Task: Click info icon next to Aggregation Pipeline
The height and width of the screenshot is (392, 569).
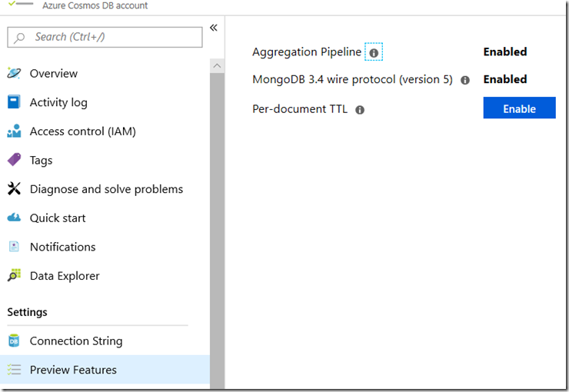Action: [x=374, y=52]
